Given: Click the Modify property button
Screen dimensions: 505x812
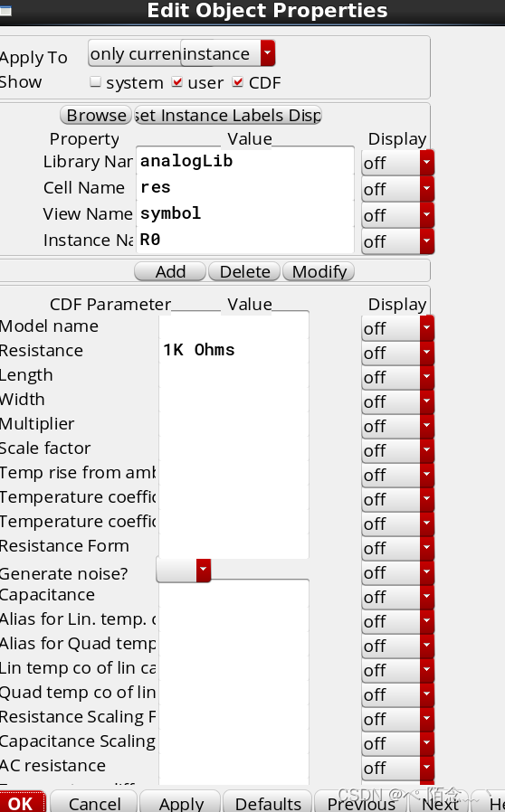Looking at the screenshot, I should point(319,271).
